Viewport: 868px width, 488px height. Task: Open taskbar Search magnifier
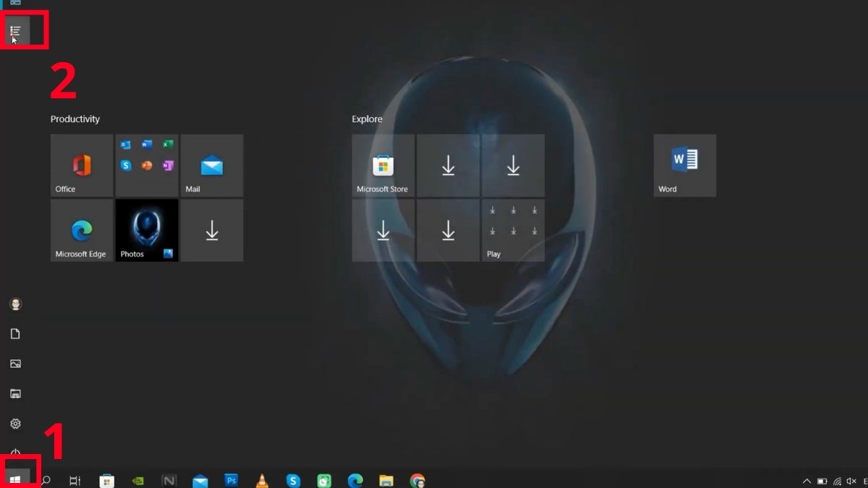point(46,480)
